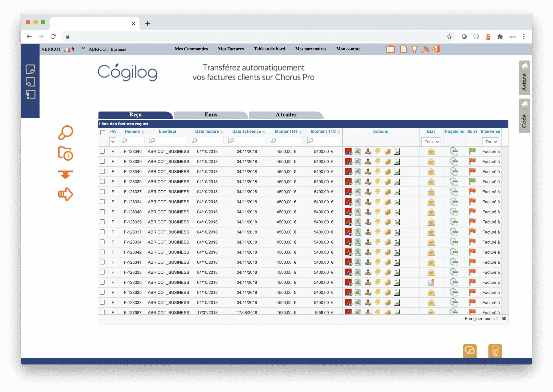
Task: Click the orange download arrow icon
Action: 65,174
